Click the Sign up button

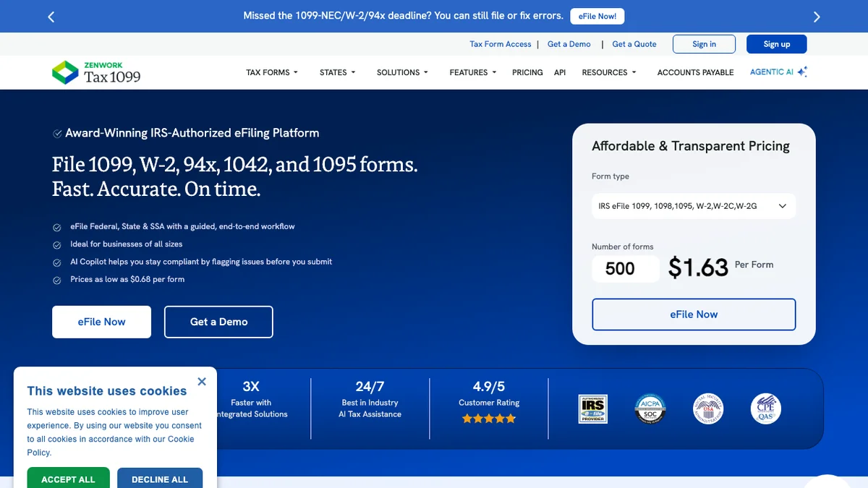click(777, 44)
